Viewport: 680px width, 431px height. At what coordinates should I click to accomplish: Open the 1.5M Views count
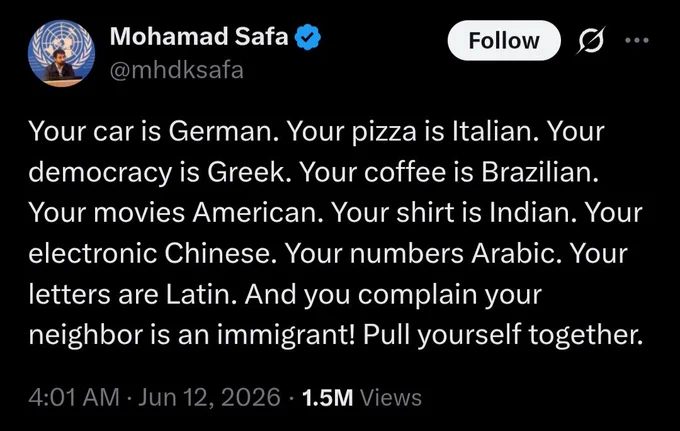pos(361,398)
